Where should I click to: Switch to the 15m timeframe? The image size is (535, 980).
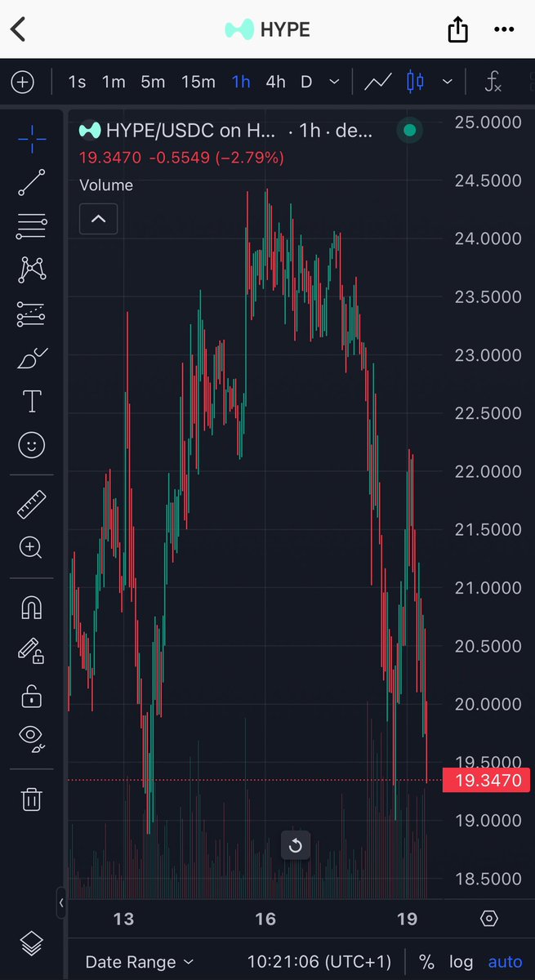pos(198,82)
